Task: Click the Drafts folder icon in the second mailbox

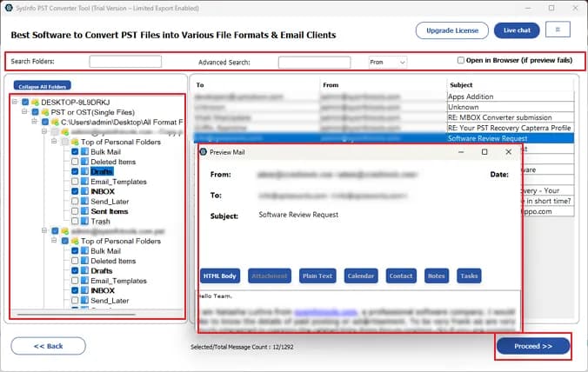Action: pos(84,270)
